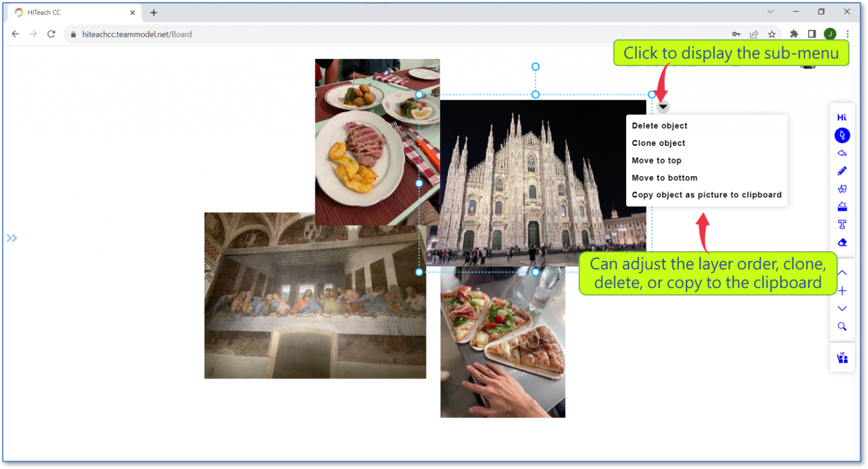Click the address bar URL
868x469 pixels.
pos(137,34)
